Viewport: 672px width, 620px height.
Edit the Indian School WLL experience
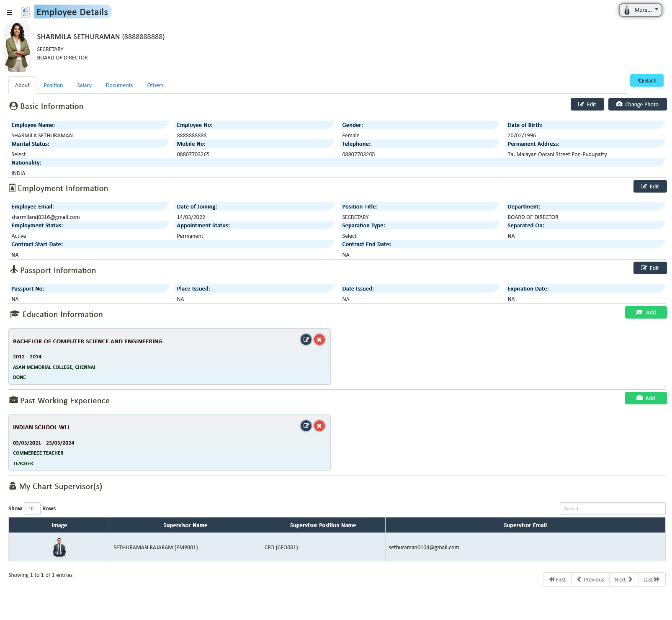pos(306,426)
